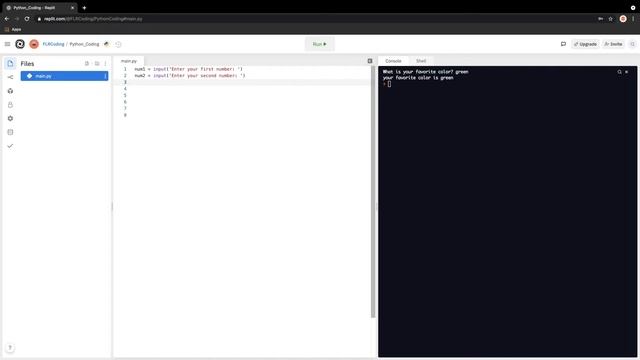The height and width of the screenshot is (360, 640).
Task: Click the code line defining num2
Action: point(190,76)
